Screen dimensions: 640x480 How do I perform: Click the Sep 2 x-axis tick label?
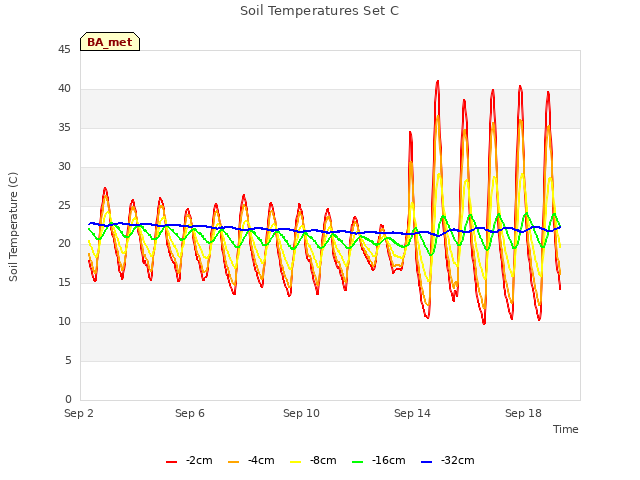point(79,413)
